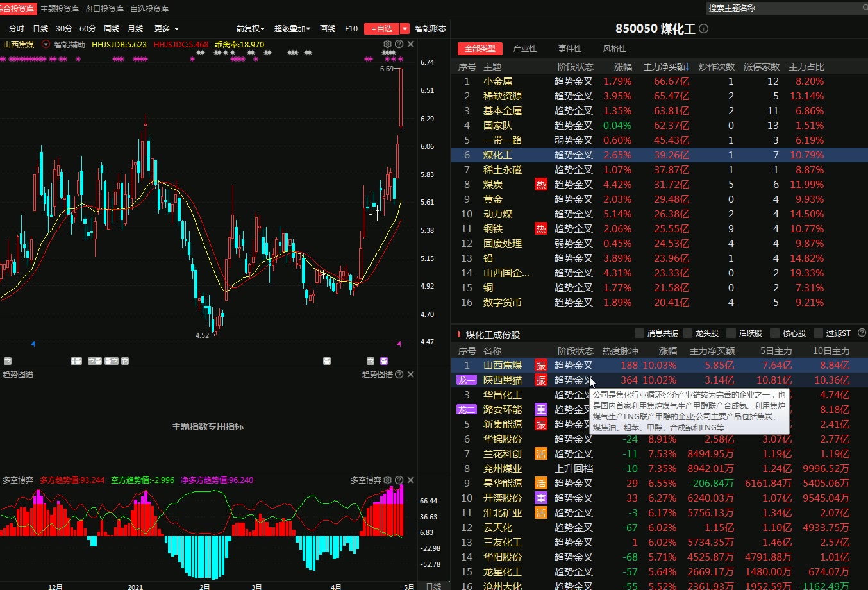Sort theme list by 主力净买额 column
Screen dimensions: 868x590
click(667, 67)
